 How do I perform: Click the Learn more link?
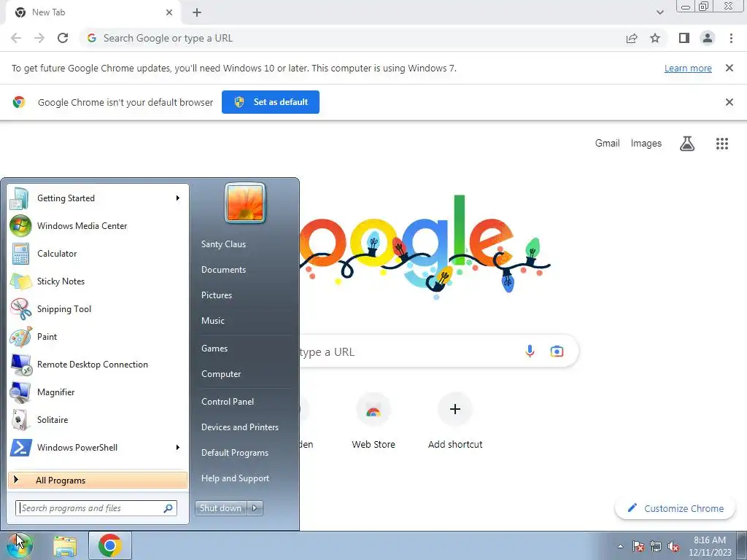[688, 68]
